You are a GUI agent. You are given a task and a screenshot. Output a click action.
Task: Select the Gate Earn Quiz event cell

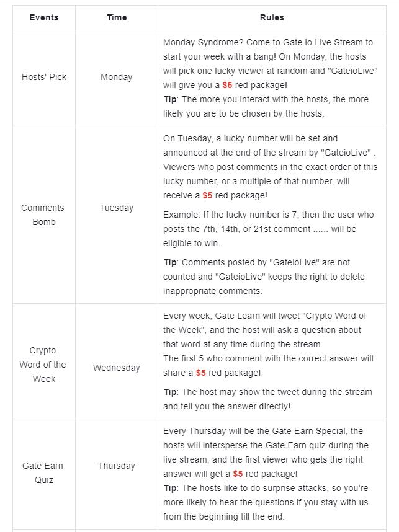tap(44, 472)
